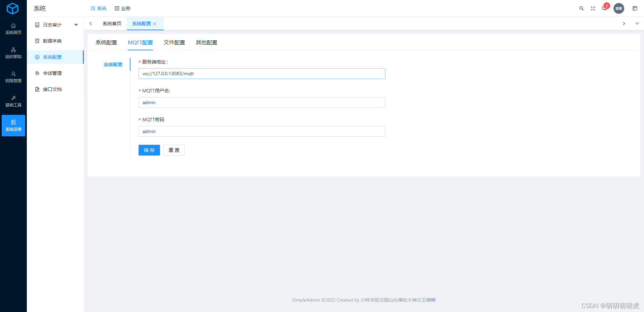Select 系统运维 in the dark sidebar
Viewport: 644px width, 312px height.
13,126
